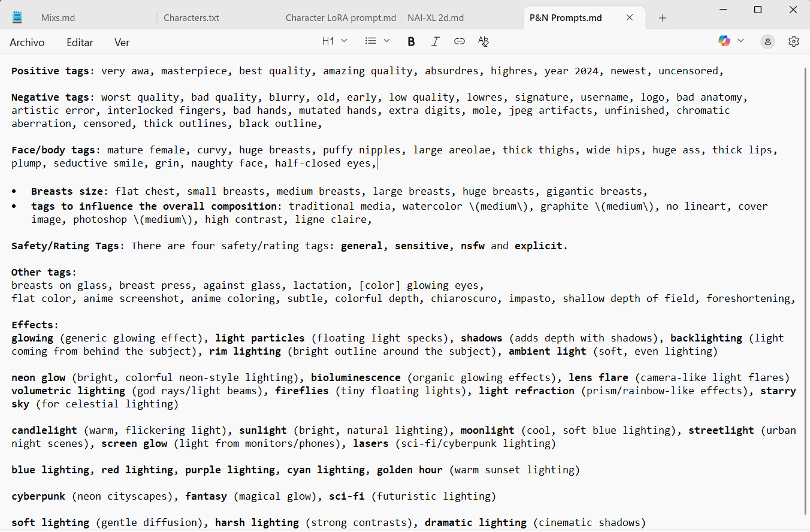Toggle bold formatting
The image size is (810, 532).
[x=411, y=41]
